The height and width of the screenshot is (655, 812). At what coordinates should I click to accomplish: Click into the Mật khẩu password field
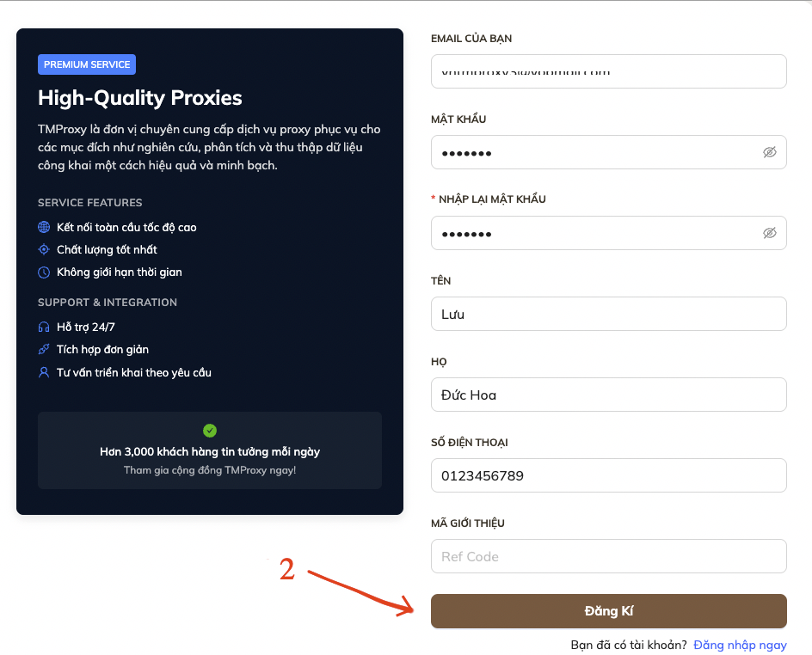[594, 152]
